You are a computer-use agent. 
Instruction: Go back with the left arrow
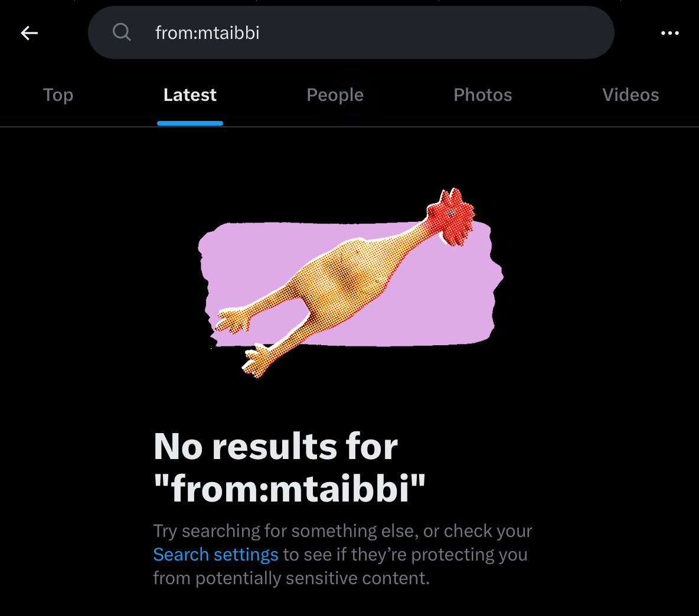[x=30, y=33]
